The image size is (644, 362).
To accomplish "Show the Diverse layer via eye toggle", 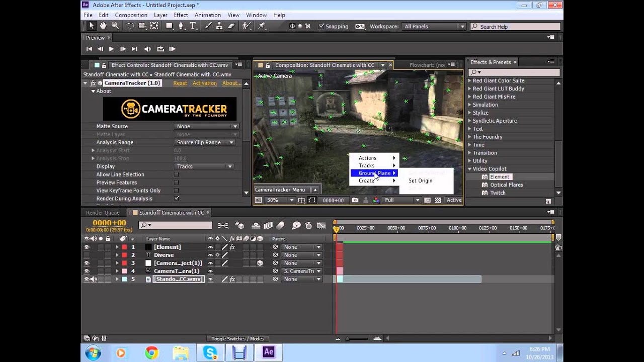I will [x=87, y=255].
